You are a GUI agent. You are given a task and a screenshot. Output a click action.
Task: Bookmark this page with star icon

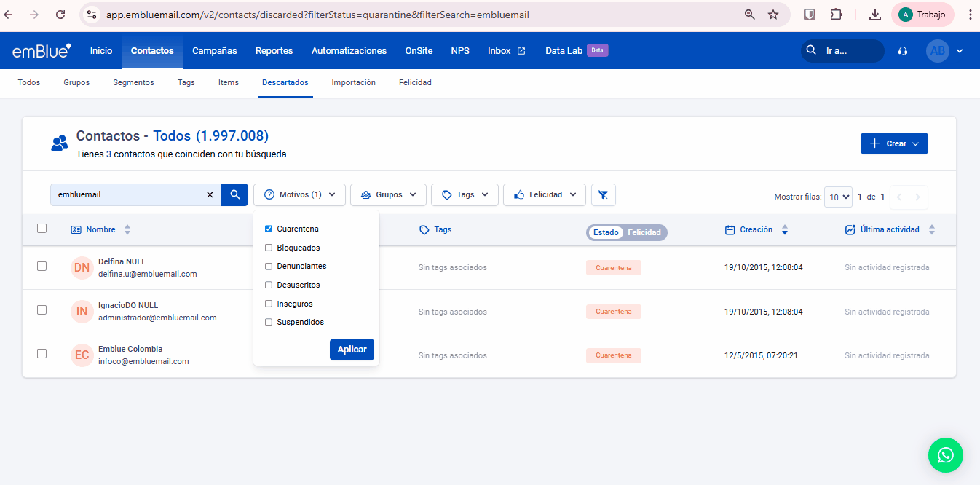tap(773, 15)
